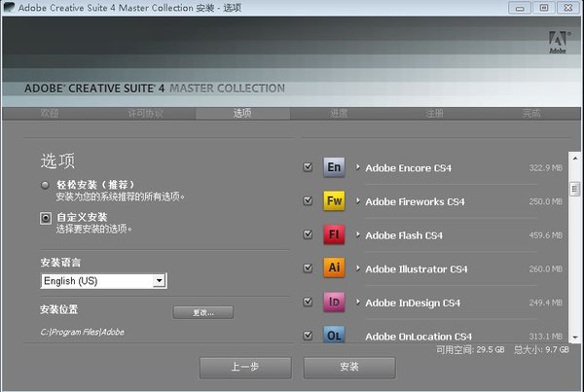Image resolution: width=584 pixels, height=392 pixels.
Task: Click the 可用空间: 29.5 GB text
Action: coord(470,349)
